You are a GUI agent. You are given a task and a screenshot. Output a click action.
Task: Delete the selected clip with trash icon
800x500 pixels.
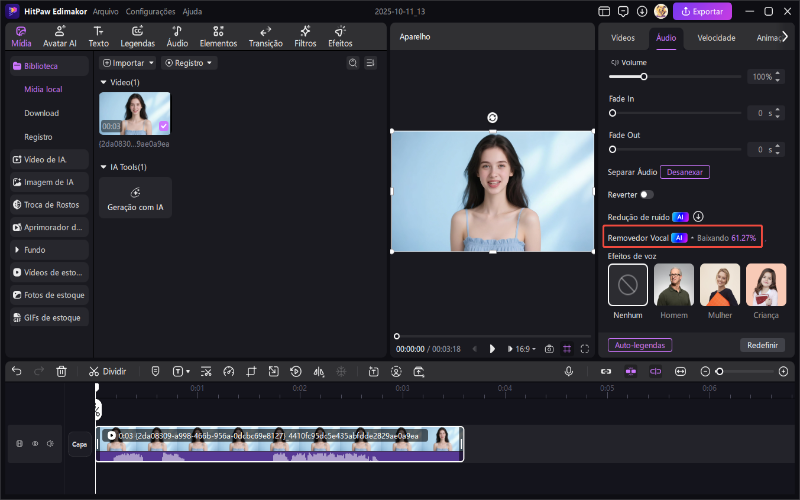click(x=61, y=371)
